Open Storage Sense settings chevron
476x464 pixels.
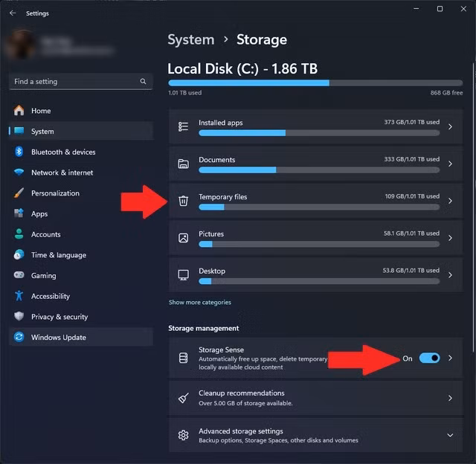[x=450, y=358]
